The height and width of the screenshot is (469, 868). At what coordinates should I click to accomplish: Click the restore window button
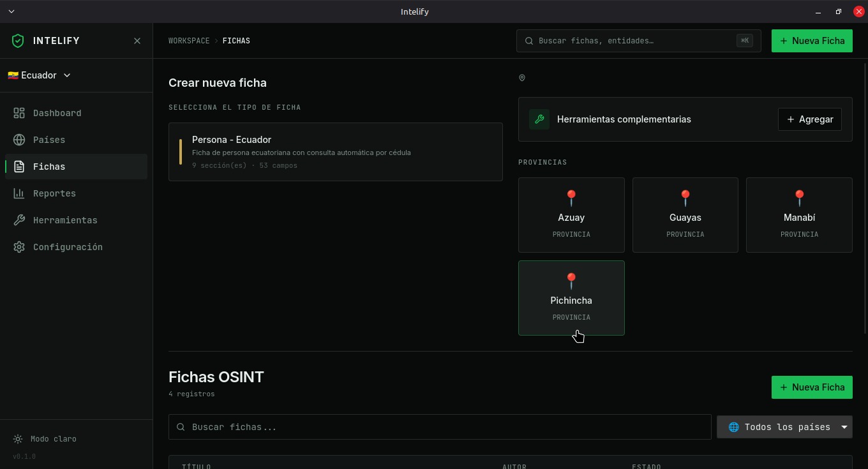pos(839,11)
